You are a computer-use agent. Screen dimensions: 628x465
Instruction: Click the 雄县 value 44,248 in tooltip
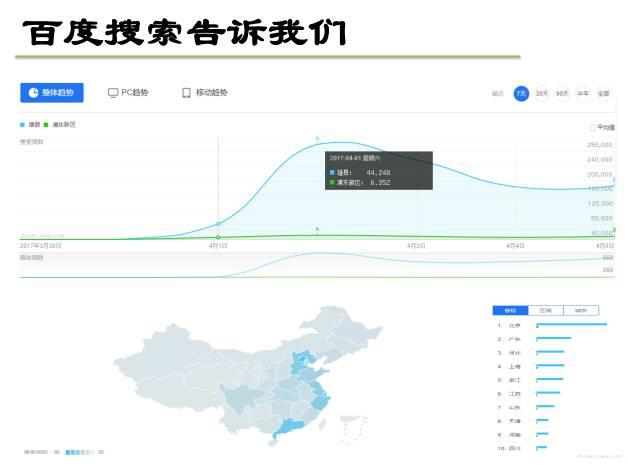coord(378,173)
